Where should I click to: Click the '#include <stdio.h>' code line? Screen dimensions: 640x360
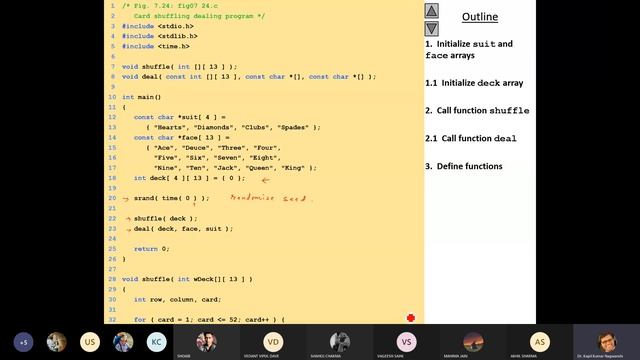click(158, 26)
